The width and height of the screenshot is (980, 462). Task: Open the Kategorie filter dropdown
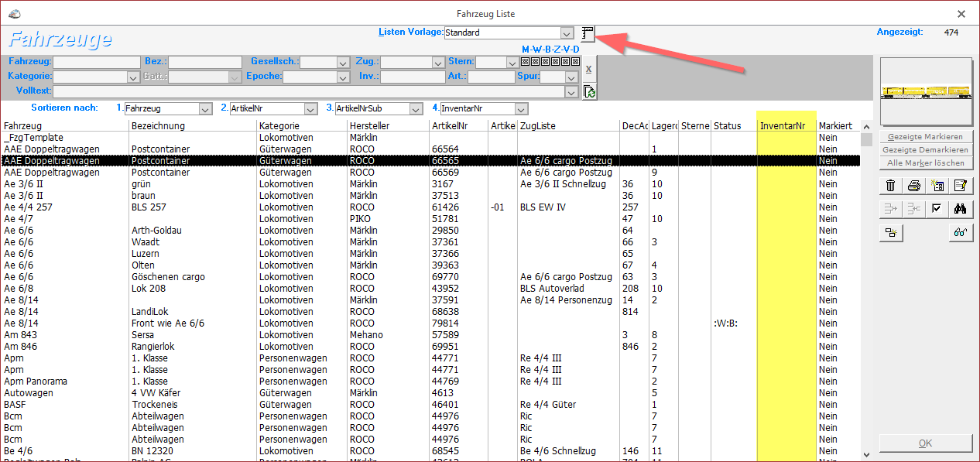132,77
